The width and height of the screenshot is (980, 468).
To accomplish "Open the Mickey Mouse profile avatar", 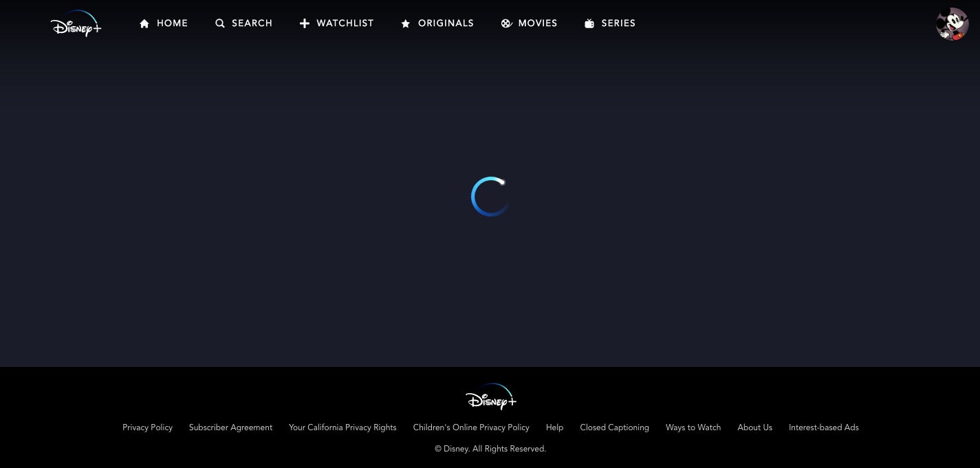I will coord(952,24).
